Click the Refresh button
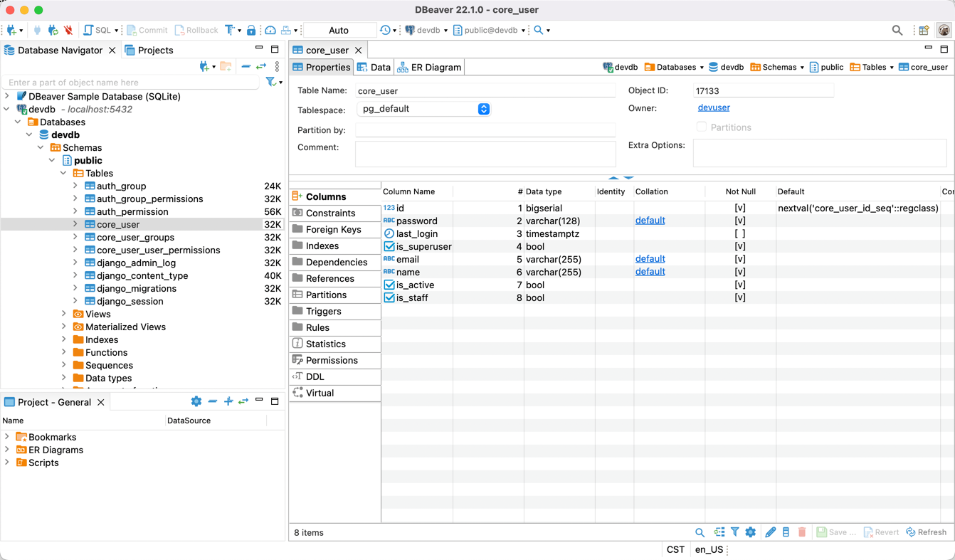Screen dimensions: 955x560 coord(926,532)
